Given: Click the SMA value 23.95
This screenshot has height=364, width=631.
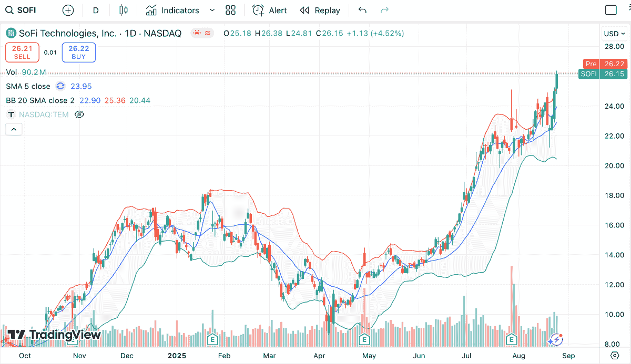Looking at the screenshot, I should point(82,86).
